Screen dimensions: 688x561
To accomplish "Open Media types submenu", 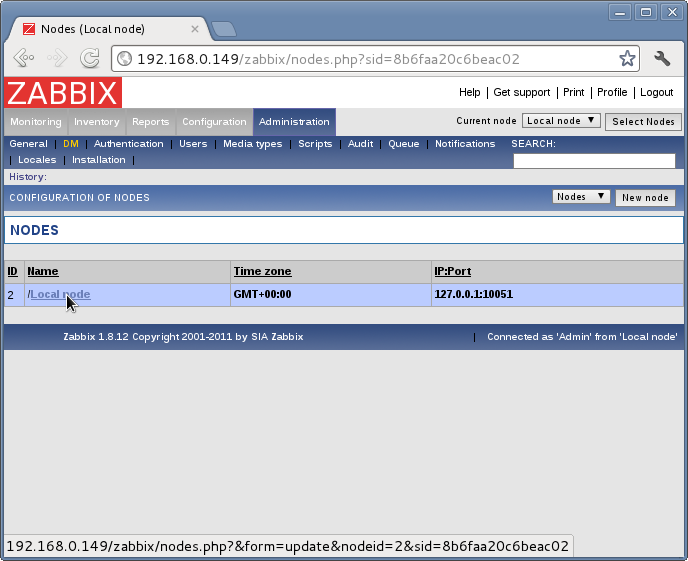I will click(253, 144).
